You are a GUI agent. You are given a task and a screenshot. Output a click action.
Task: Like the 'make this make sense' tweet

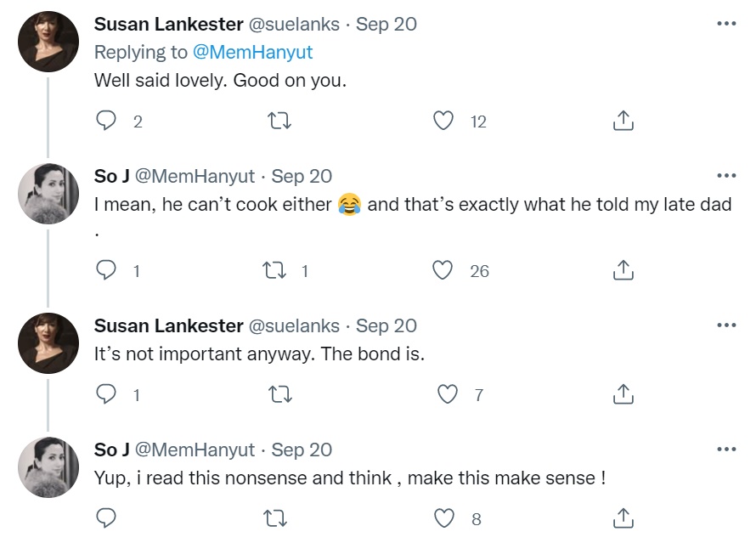point(444,518)
